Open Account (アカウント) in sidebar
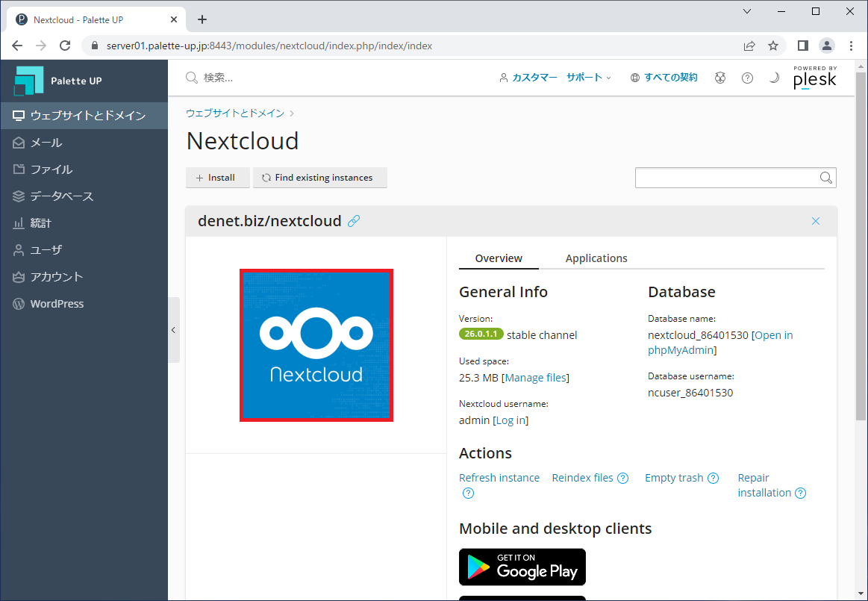 click(84, 277)
